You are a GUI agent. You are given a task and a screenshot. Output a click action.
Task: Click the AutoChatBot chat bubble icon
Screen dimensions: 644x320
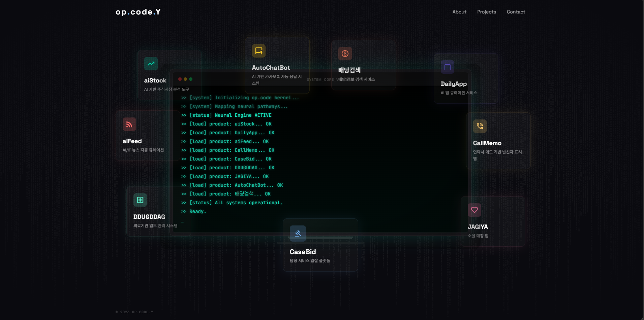click(259, 51)
